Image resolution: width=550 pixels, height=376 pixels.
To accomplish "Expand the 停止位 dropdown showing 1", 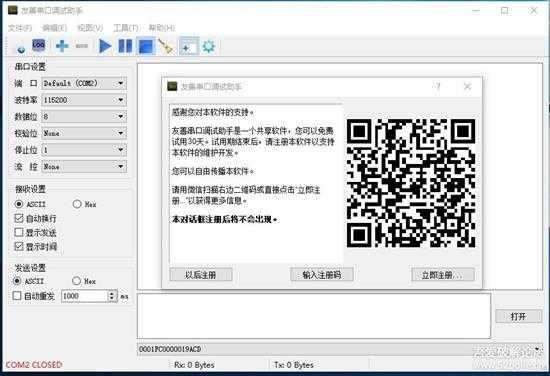I will tap(84, 150).
